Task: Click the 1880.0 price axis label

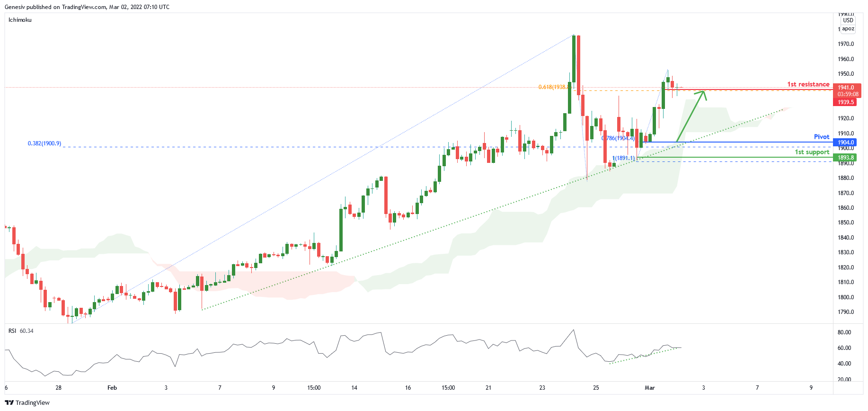Action: [846, 178]
